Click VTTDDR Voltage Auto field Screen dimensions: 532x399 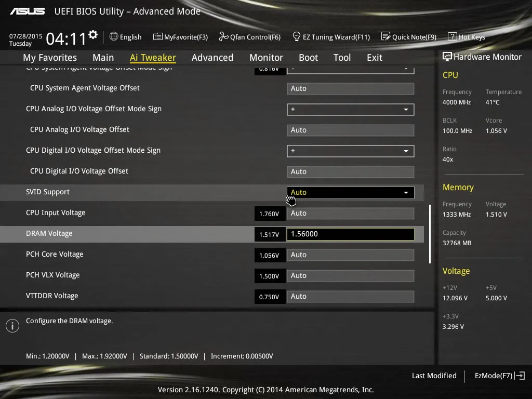pos(351,297)
